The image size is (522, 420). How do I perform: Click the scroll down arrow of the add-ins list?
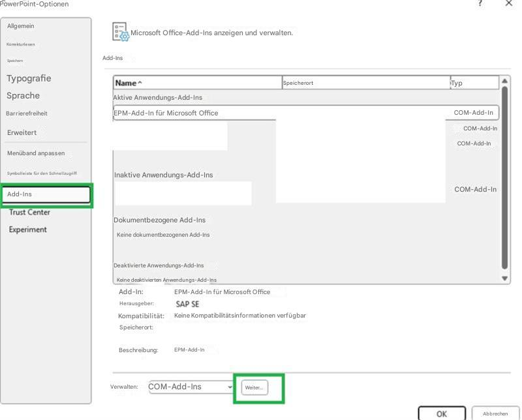click(504, 278)
